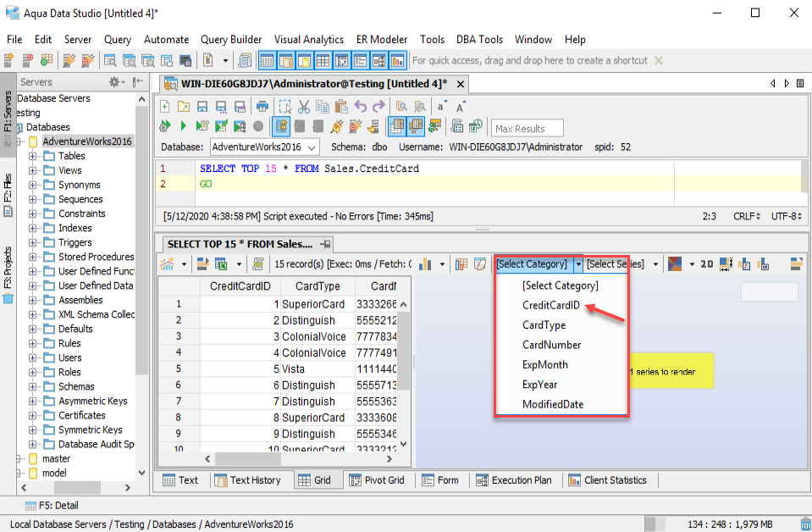
Task: Select CreditCardID from category list
Action: tap(551, 305)
